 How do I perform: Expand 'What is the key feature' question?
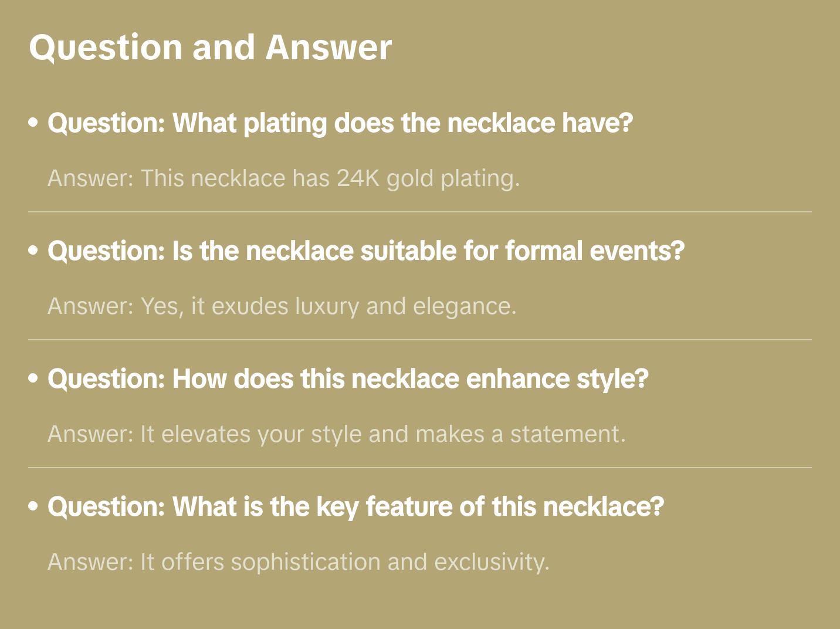tap(355, 507)
